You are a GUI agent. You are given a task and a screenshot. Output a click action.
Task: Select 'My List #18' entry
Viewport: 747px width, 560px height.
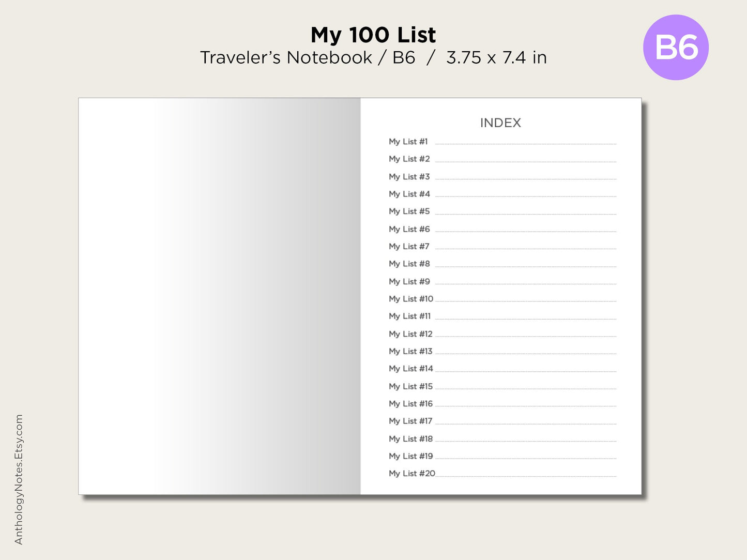click(x=411, y=439)
